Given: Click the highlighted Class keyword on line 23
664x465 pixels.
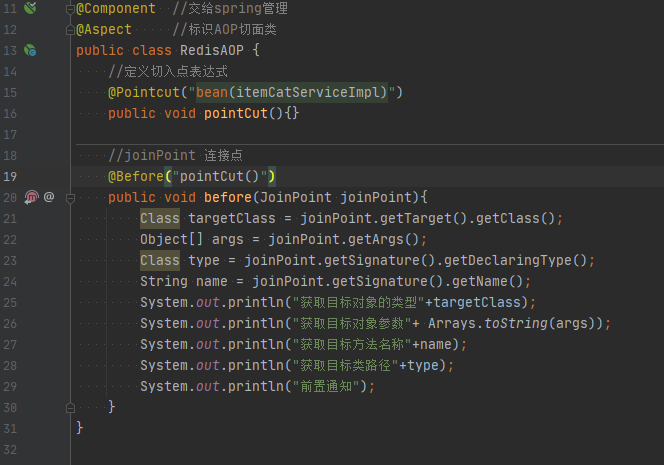Looking at the screenshot, I should [160, 260].
